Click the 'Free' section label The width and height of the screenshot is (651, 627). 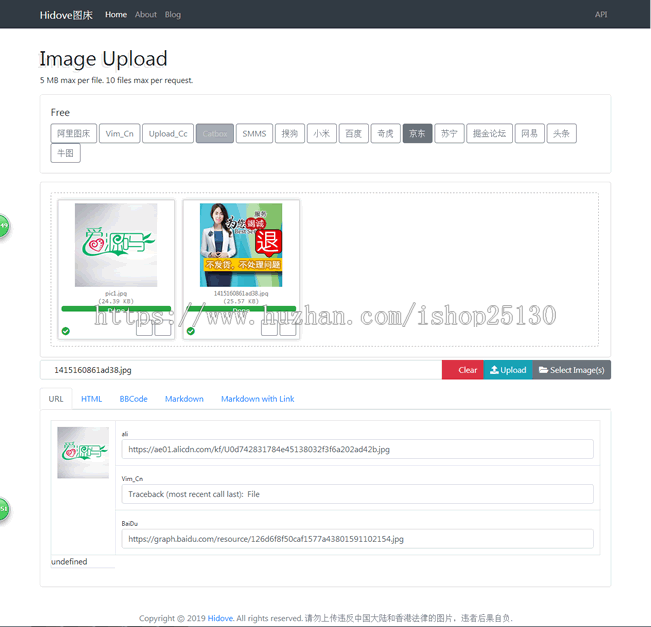click(x=60, y=113)
